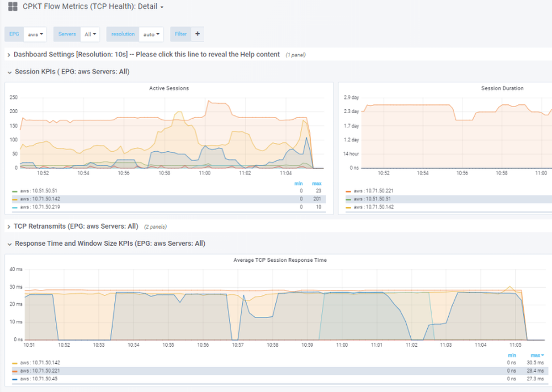Sort Response Time legend by max
This screenshot has width=552, height=392.
pyautogui.click(x=537, y=356)
